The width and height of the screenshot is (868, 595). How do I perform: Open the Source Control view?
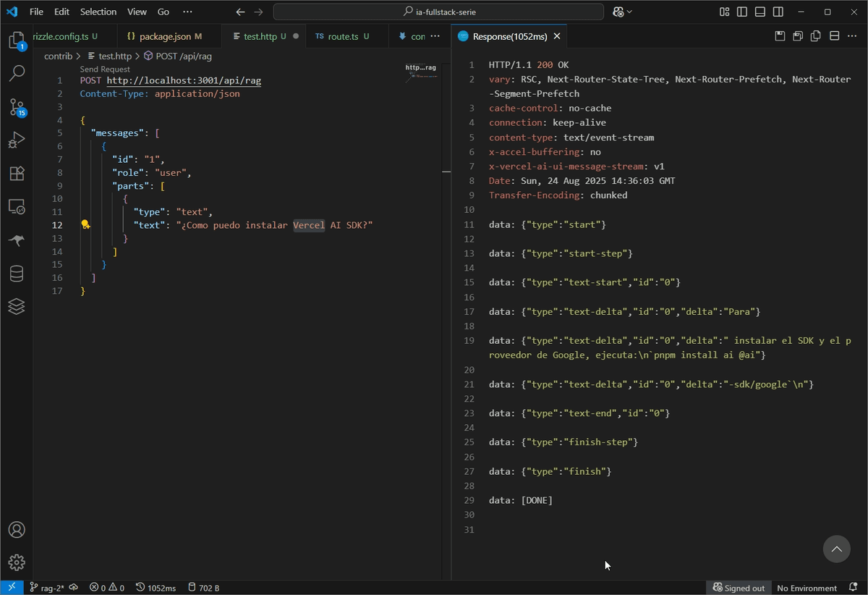click(17, 107)
